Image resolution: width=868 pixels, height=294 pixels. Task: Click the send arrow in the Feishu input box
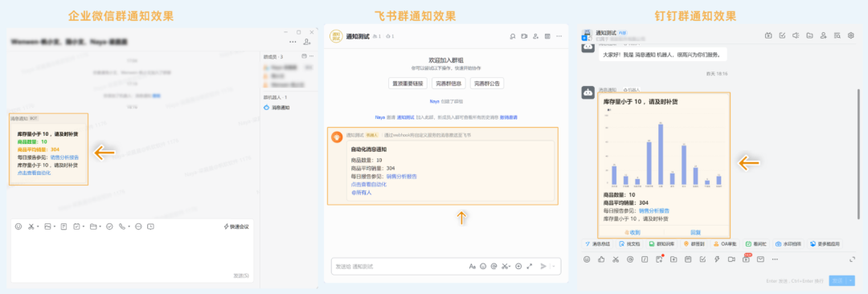click(543, 267)
